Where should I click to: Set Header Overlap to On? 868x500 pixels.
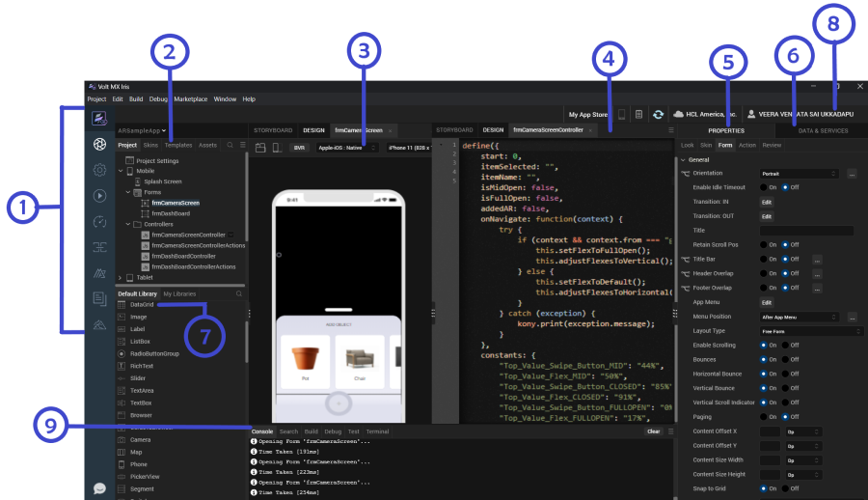[x=764, y=273]
